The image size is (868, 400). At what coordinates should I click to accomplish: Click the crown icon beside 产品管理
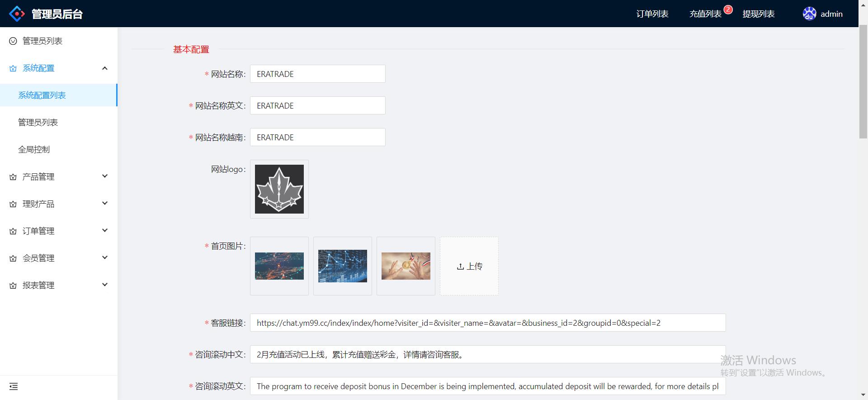pyautogui.click(x=13, y=177)
